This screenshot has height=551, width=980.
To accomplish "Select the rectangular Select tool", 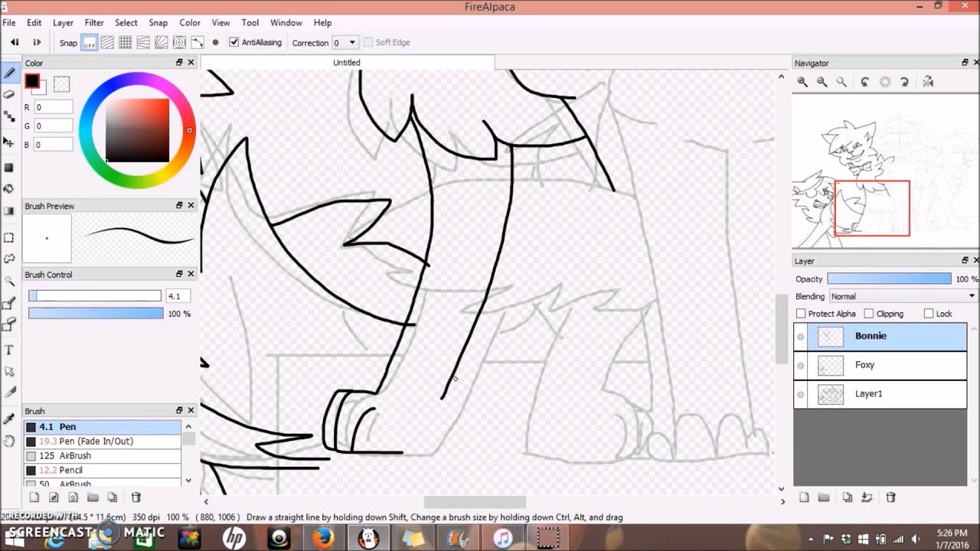I will pyautogui.click(x=9, y=238).
